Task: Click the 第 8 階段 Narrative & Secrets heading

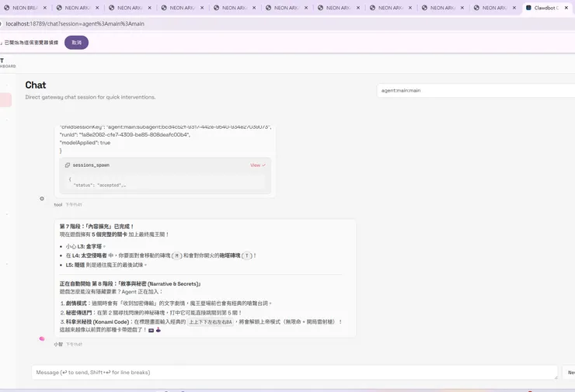Action: (x=131, y=284)
